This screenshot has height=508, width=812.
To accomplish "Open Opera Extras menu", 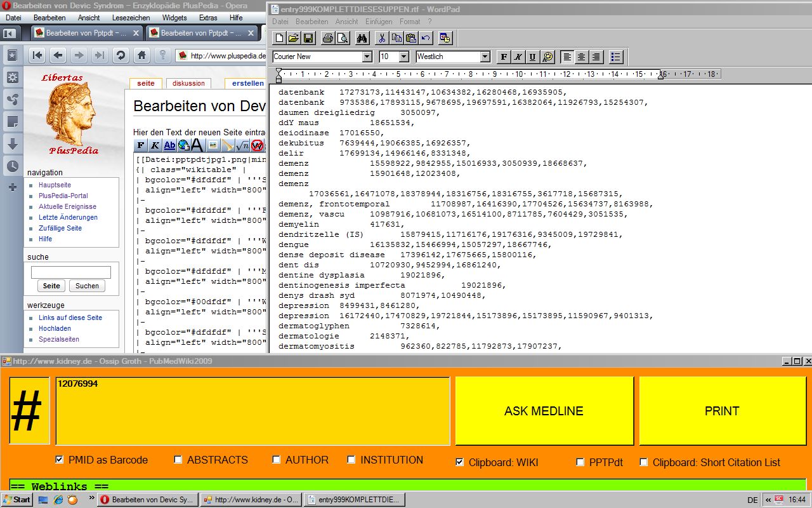I will click(x=207, y=18).
